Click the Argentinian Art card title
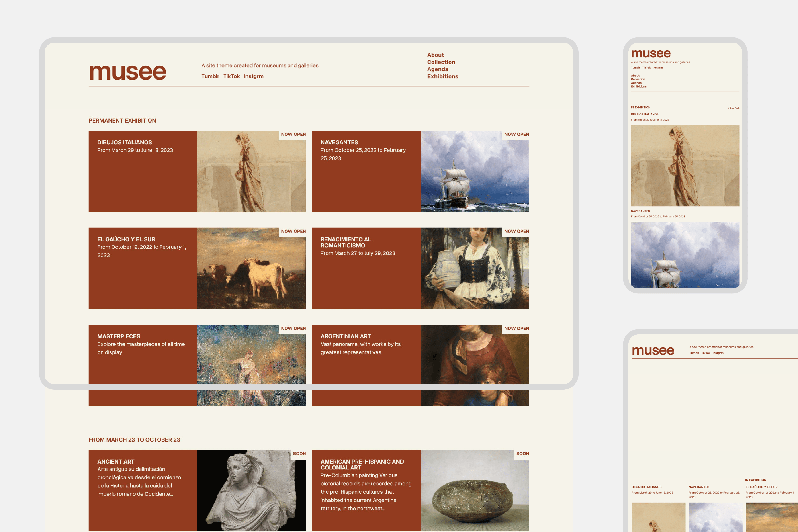Image resolution: width=798 pixels, height=532 pixels. (x=345, y=336)
